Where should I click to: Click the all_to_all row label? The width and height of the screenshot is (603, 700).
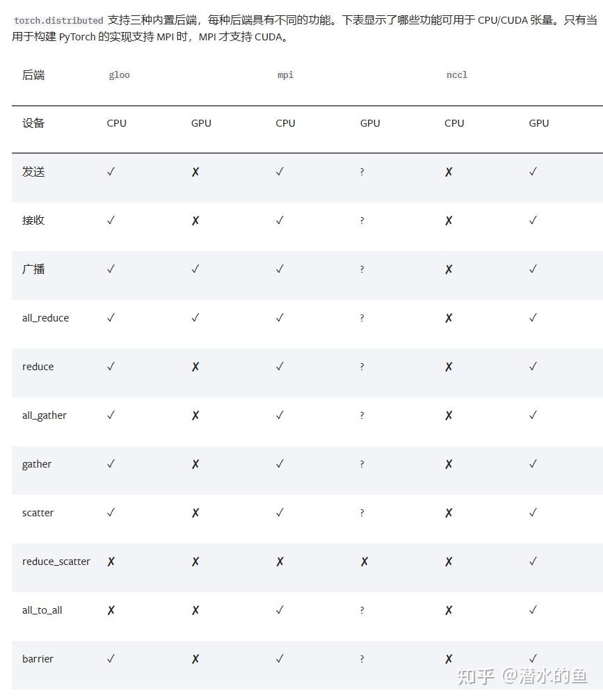42,610
